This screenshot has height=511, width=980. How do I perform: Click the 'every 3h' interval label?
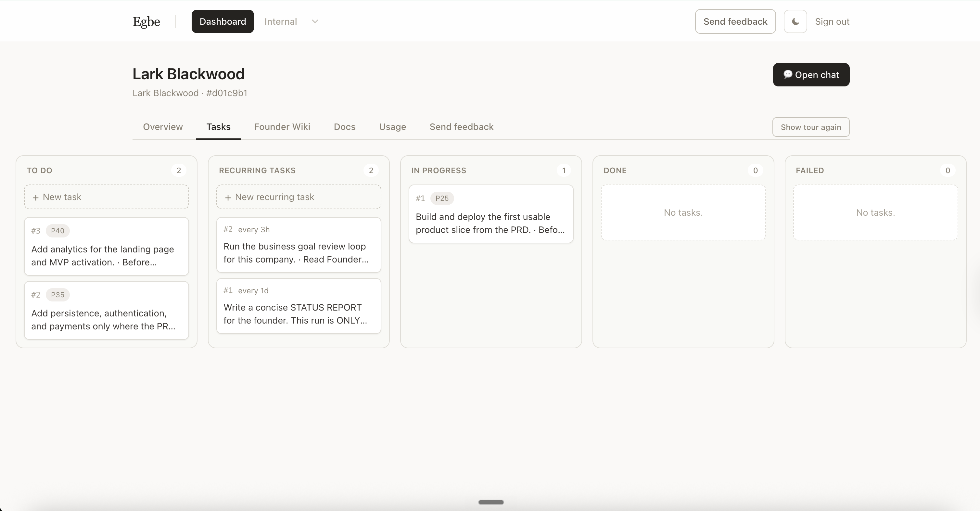(254, 229)
